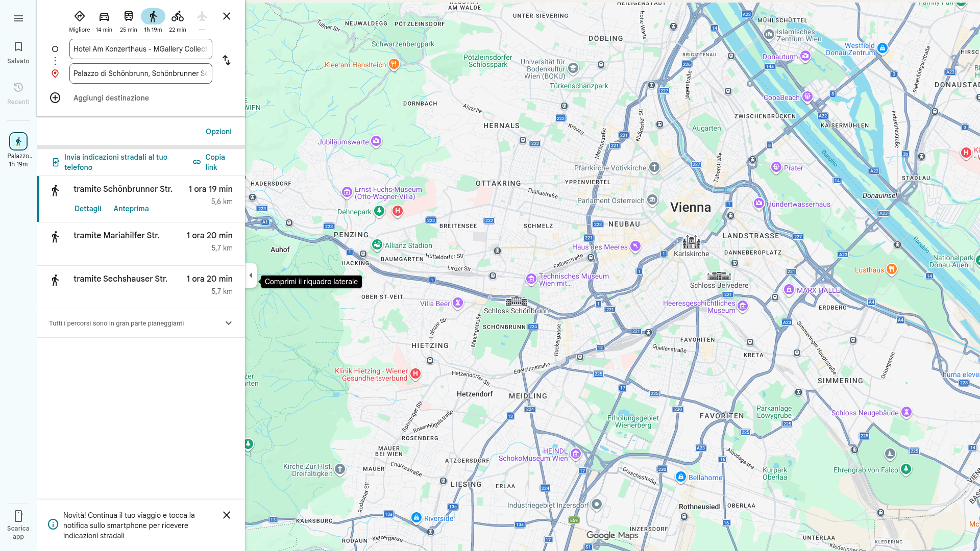Click the info icon in Novità banner

[x=53, y=524]
